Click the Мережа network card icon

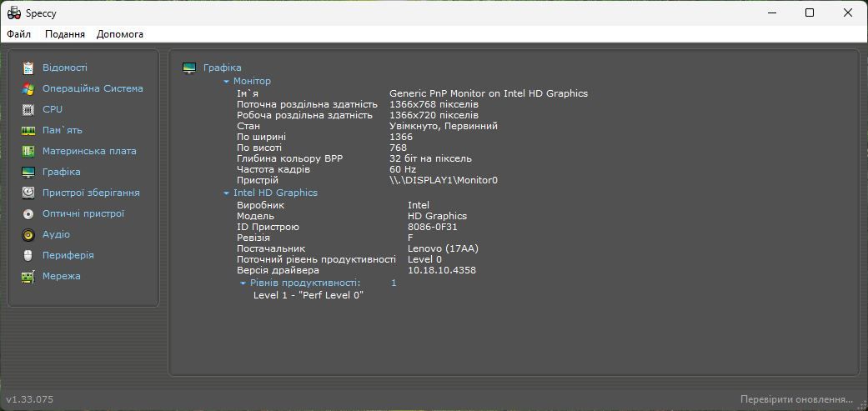(x=28, y=276)
